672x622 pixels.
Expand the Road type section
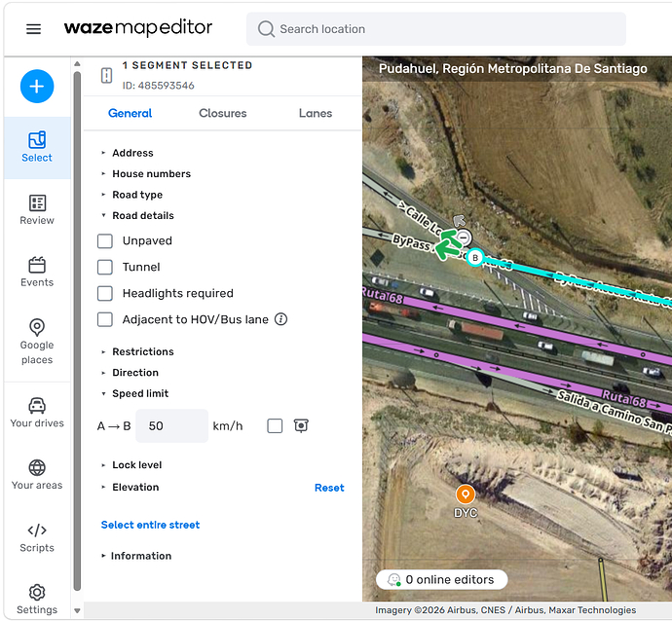click(x=137, y=195)
